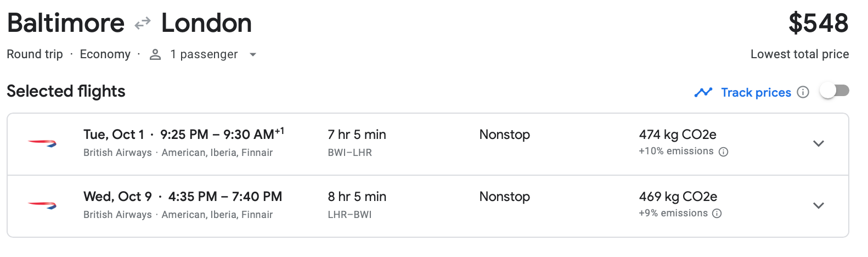Click the Baltimore origin heading
The height and width of the screenshot is (257, 868).
coord(66,24)
